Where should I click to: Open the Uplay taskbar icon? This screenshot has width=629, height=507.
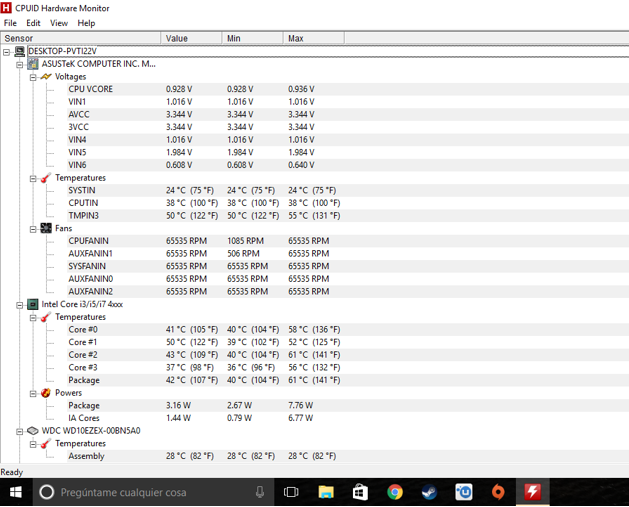pos(464,492)
